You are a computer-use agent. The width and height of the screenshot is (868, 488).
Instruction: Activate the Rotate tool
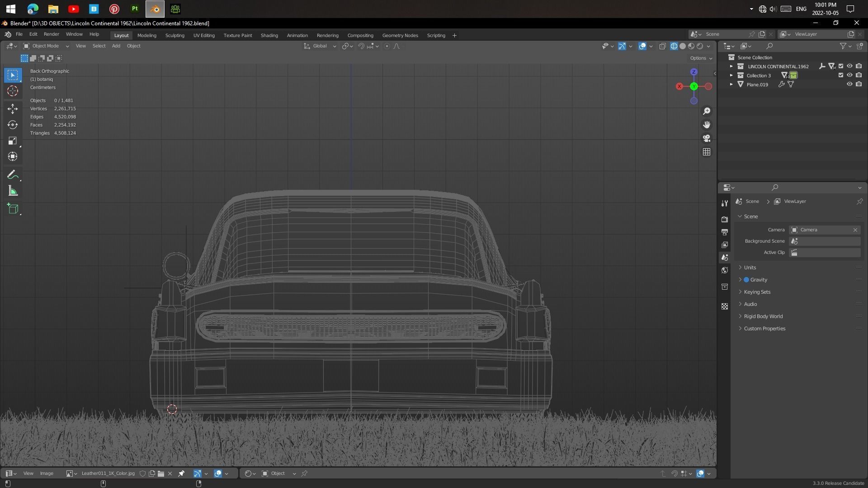click(x=13, y=125)
